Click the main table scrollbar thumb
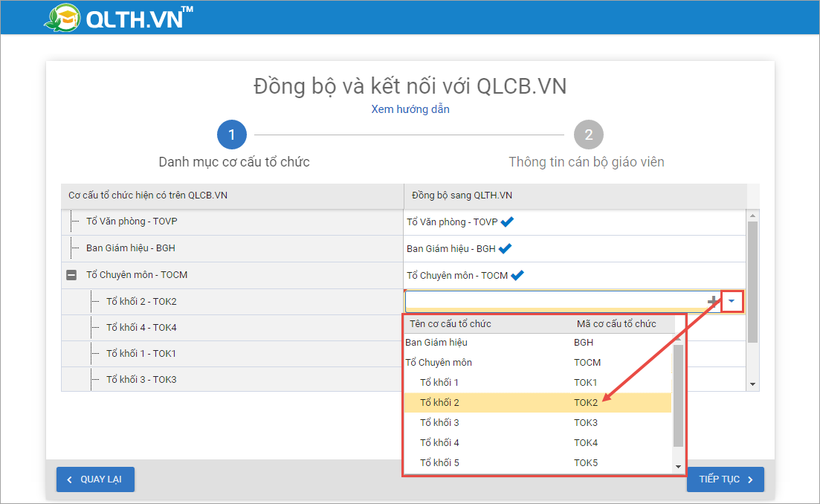The image size is (820, 504). point(752,282)
